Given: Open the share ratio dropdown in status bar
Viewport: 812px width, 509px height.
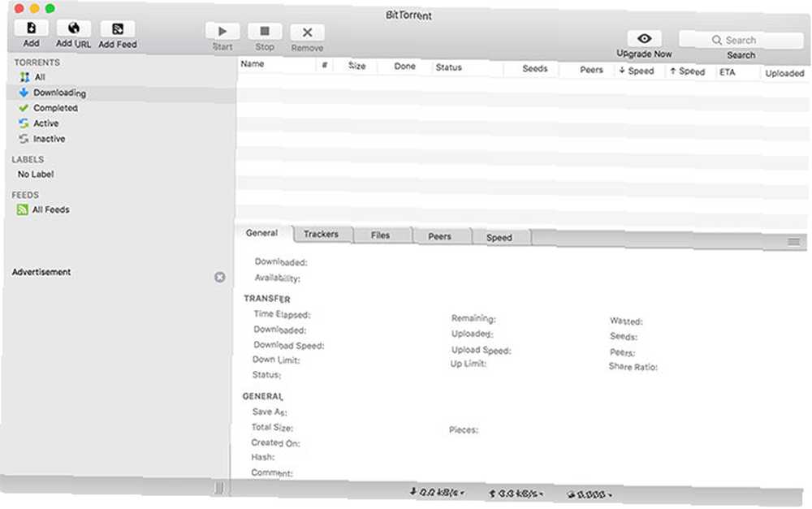Looking at the screenshot, I should [x=590, y=494].
